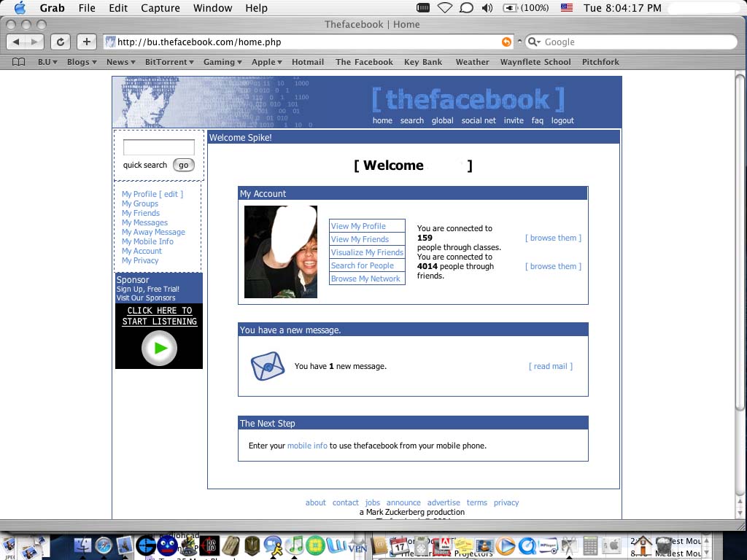Click the Safari reload button
The image size is (747, 560).
(x=61, y=42)
